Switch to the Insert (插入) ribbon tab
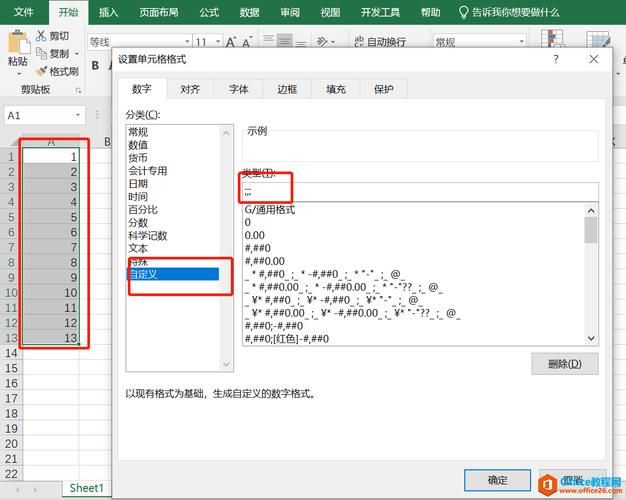Image resolution: width=626 pixels, height=500 pixels. point(109,12)
